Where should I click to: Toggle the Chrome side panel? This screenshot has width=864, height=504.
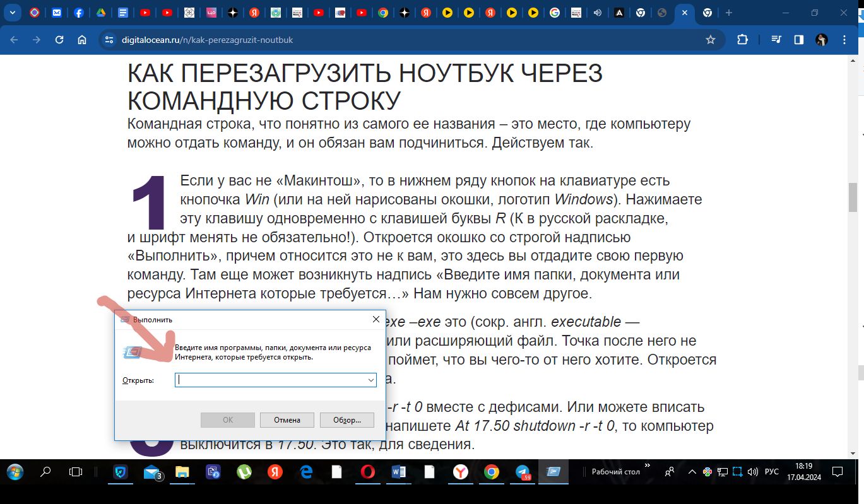(x=798, y=40)
